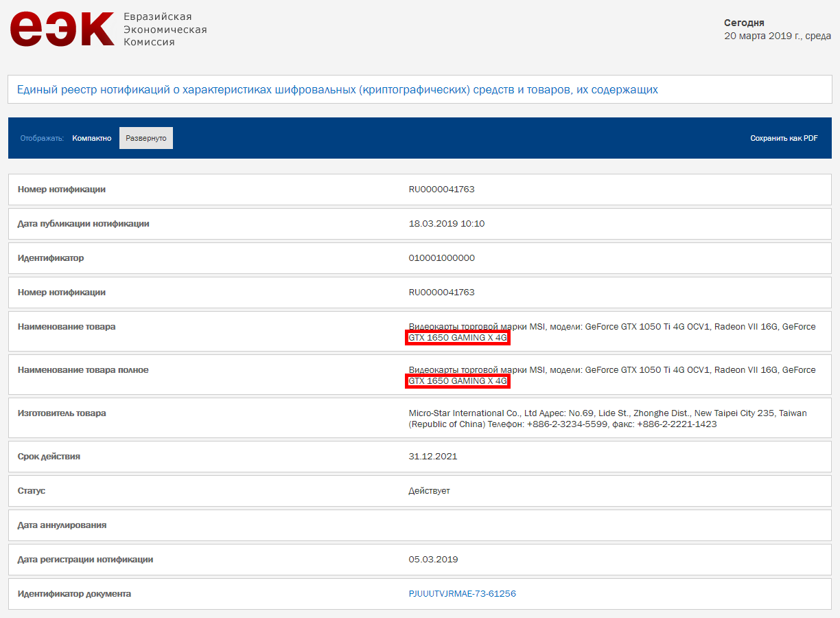This screenshot has width=840, height=618.
Task: Click the 'Отображать:' label
Action: [x=42, y=138]
